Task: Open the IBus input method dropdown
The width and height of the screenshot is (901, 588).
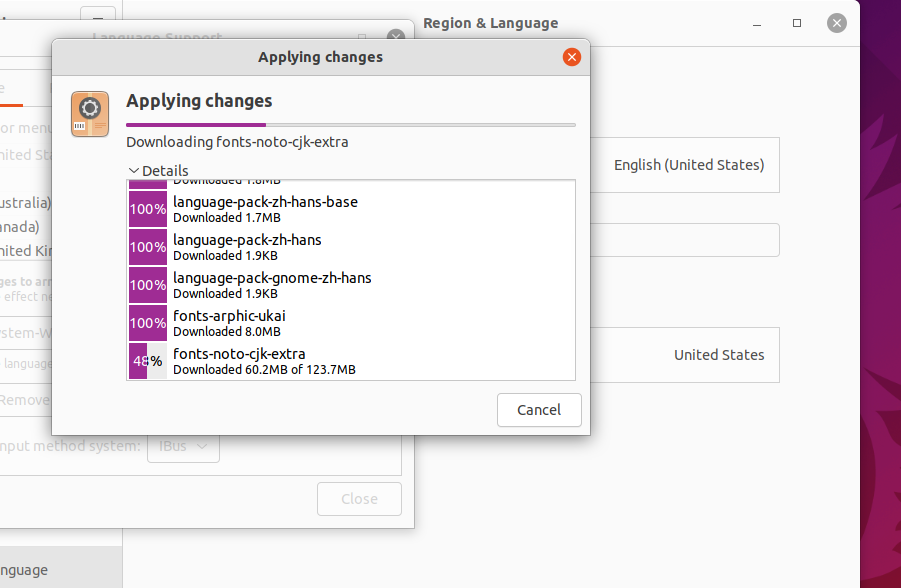Action: tap(183, 446)
